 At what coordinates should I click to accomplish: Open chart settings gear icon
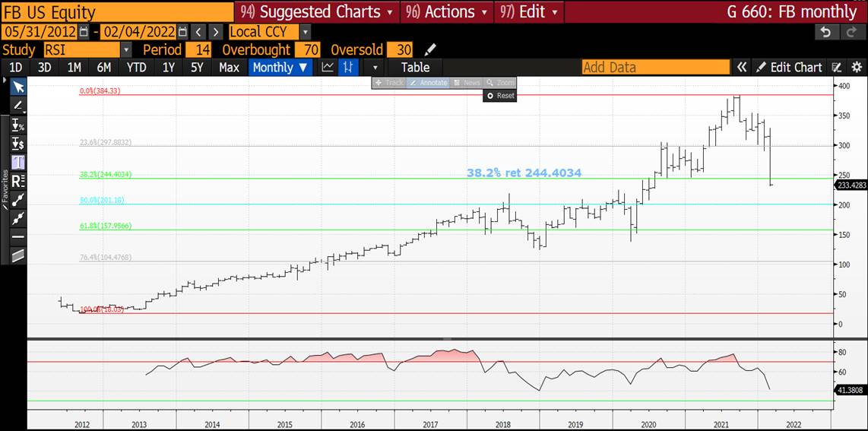[x=857, y=68]
